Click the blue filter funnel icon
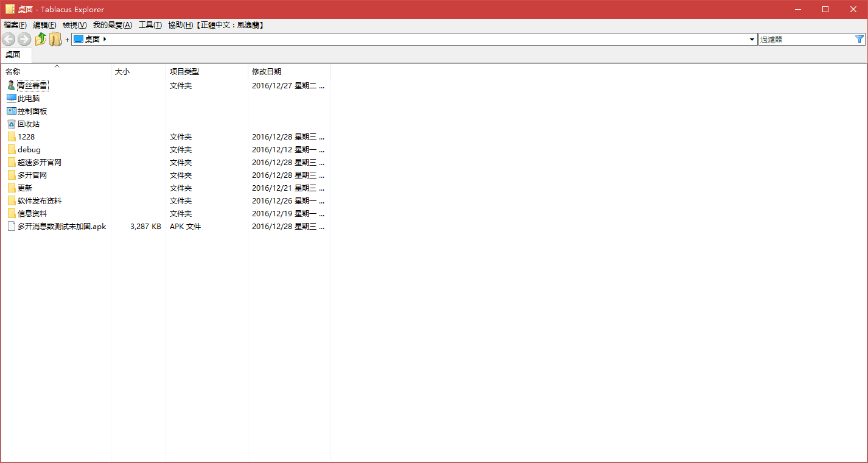The width and height of the screenshot is (868, 463). (859, 38)
